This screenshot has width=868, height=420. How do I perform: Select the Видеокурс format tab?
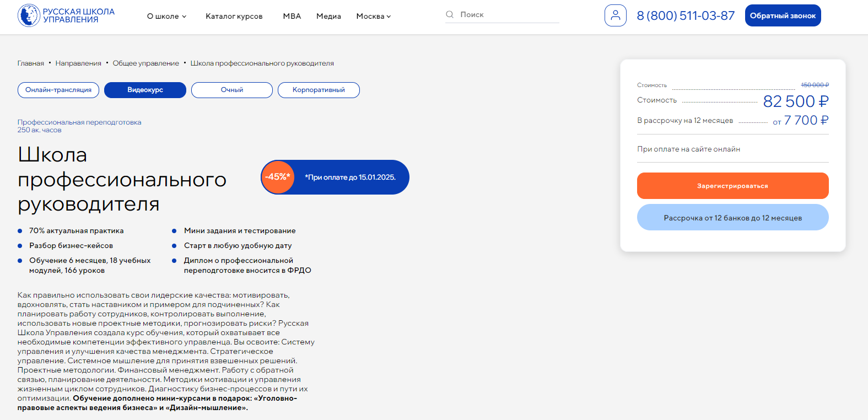(x=145, y=90)
